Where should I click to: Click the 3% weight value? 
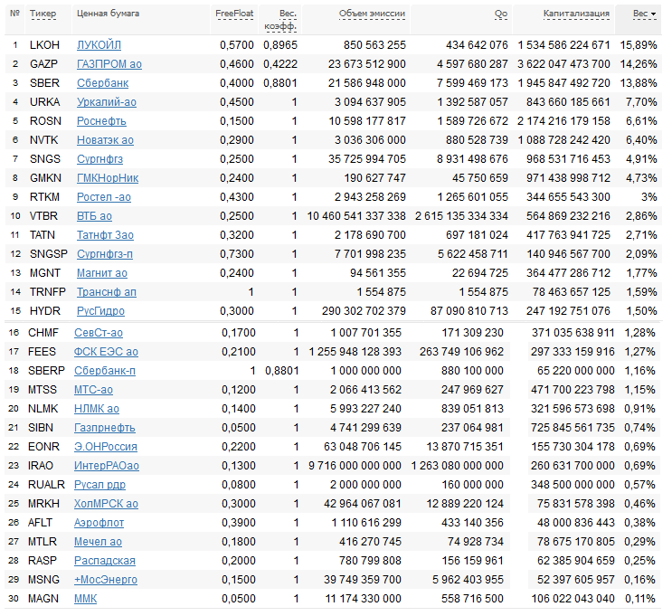pyautogui.click(x=648, y=197)
